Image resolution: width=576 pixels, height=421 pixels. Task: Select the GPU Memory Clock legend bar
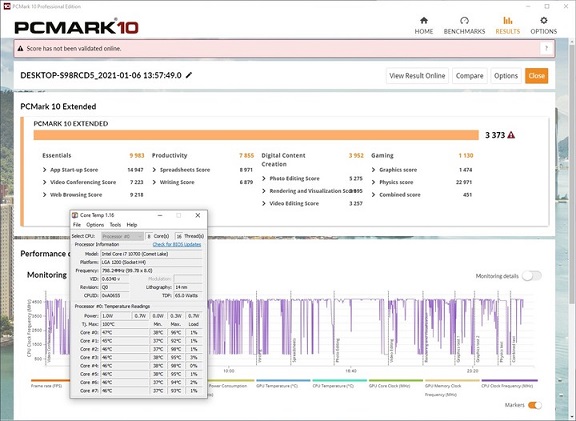pos(452,380)
